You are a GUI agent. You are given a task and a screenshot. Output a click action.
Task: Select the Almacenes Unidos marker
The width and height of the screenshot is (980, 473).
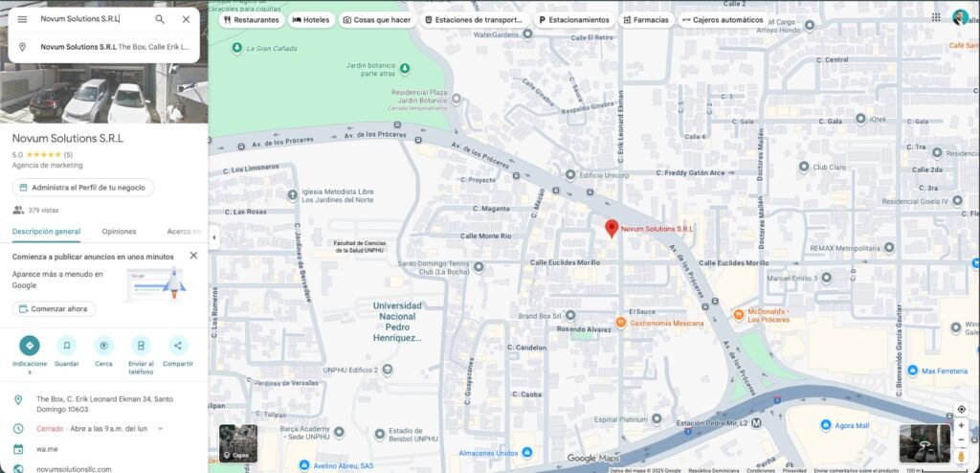527,452
